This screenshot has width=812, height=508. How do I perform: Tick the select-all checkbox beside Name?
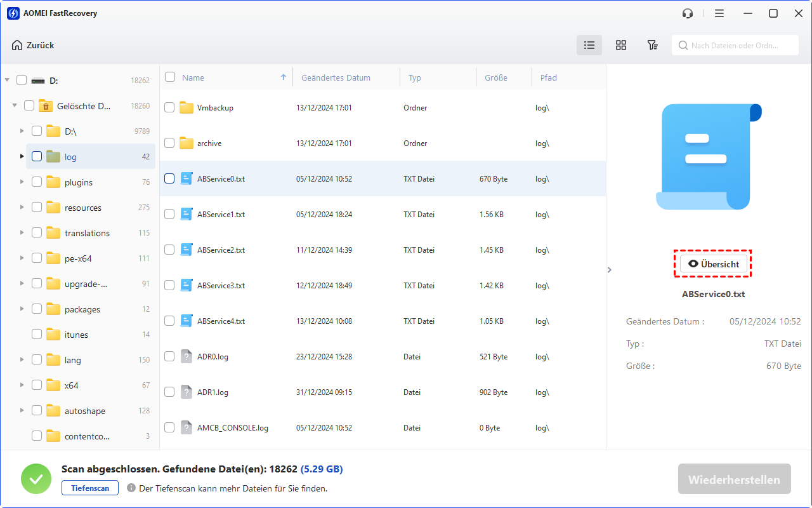170,77
